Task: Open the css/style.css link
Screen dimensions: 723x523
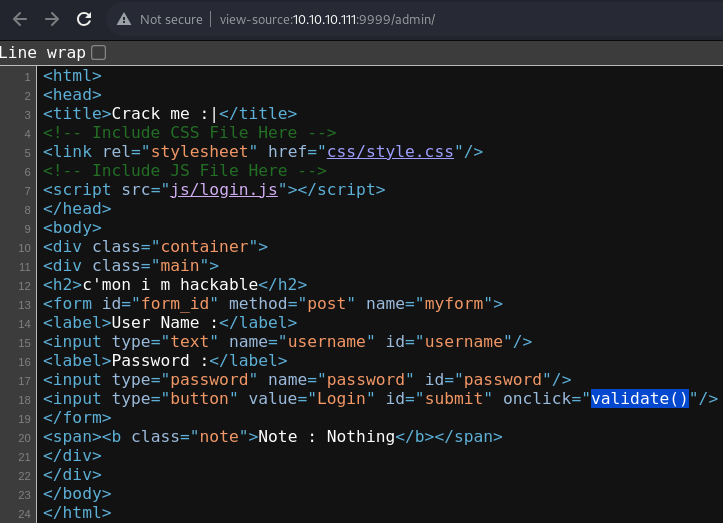Action: (390, 152)
